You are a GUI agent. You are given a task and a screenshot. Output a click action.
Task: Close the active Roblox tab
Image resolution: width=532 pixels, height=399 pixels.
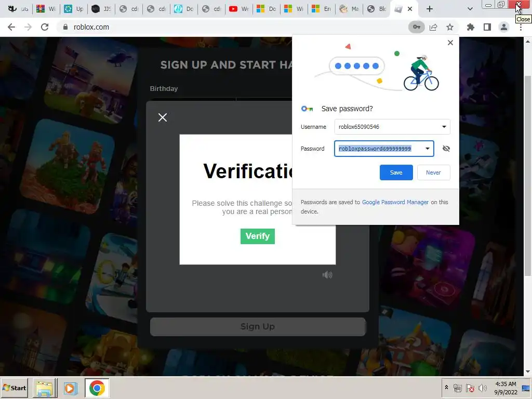pyautogui.click(x=410, y=9)
